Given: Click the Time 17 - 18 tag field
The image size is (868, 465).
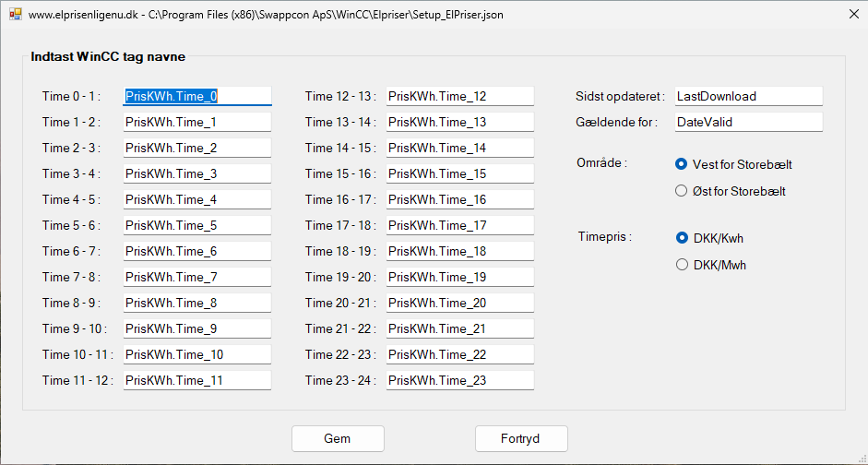Looking at the screenshot, I should 459,225.
